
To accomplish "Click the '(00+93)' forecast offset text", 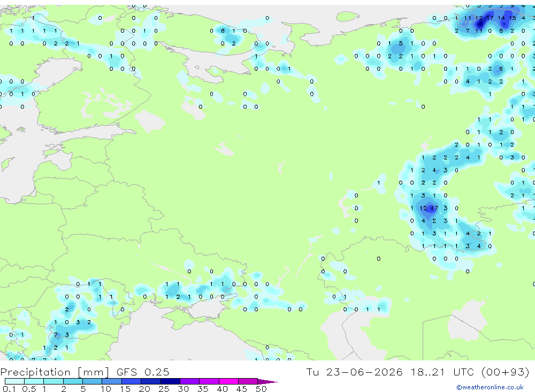I will (x=506, y=372).
